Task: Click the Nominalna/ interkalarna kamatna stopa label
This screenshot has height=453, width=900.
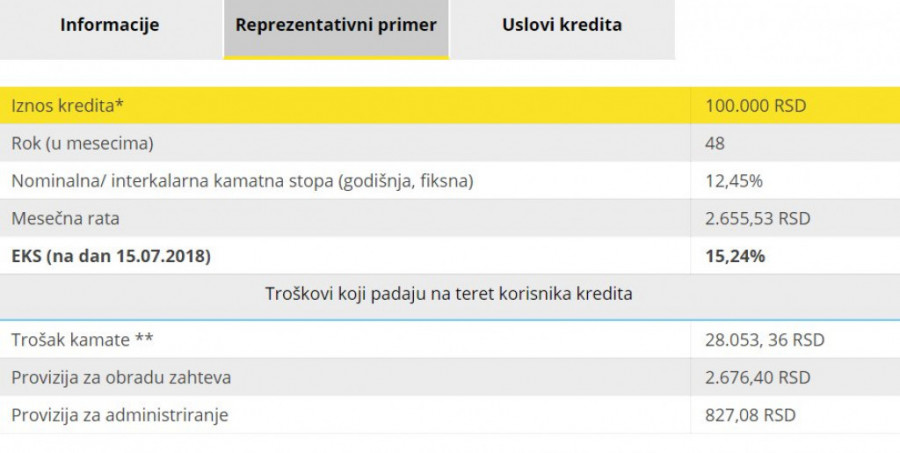Action: [241, 181]
